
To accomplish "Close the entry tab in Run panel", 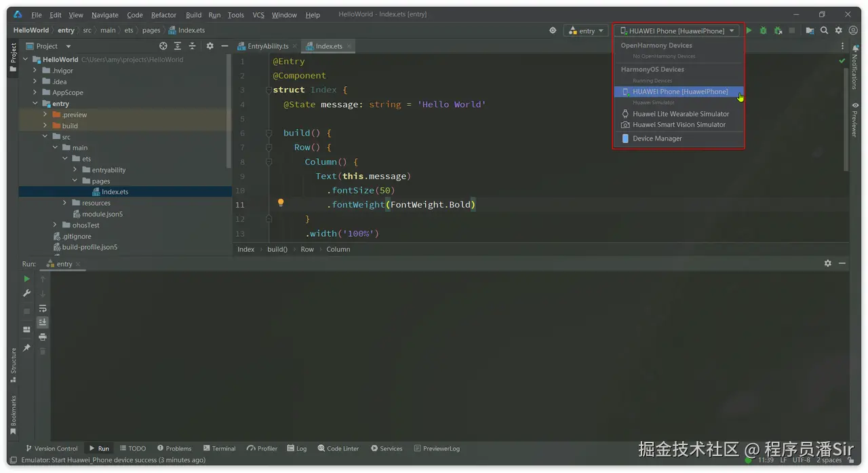I will tap(78, 264).
